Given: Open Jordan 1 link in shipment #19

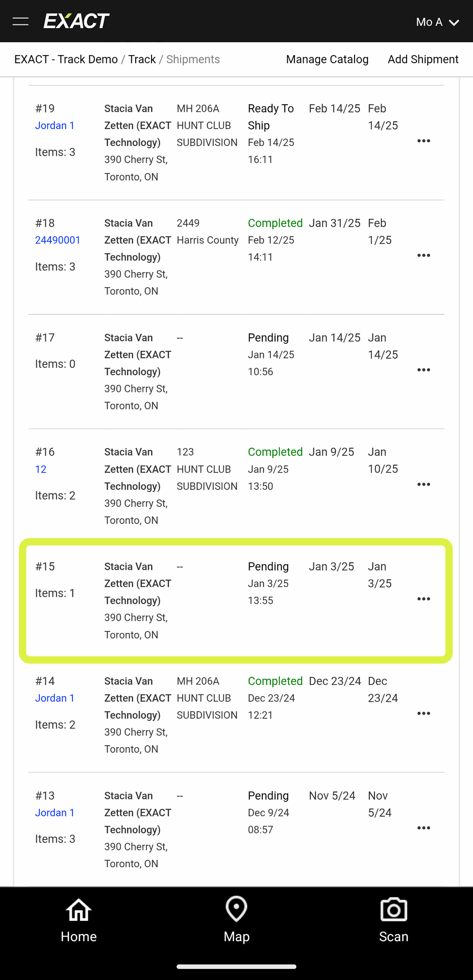Looking at the screenshot, I should click(x=55, y=126).
